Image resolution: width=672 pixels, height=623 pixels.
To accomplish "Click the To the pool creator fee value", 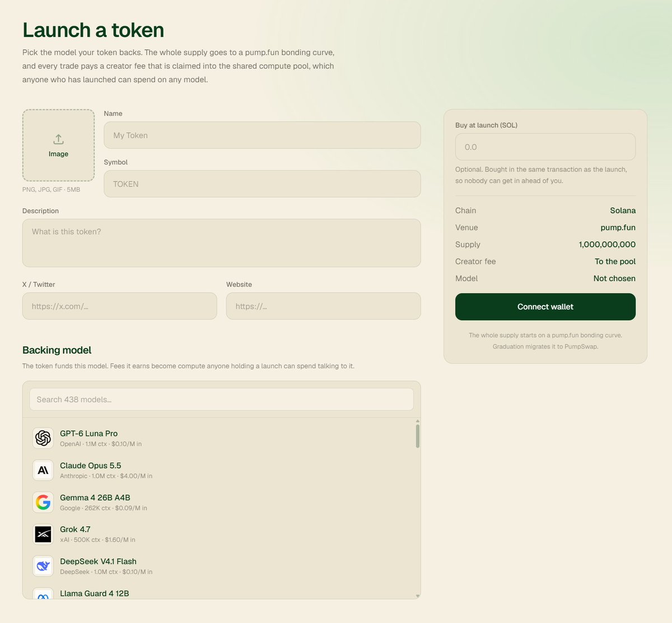I will 615,261.
